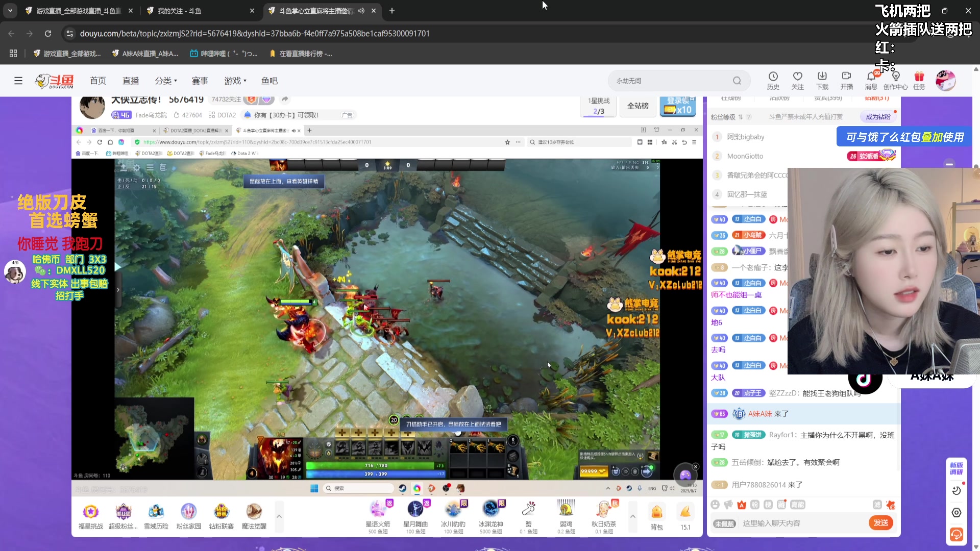Click the 粉 fan badge icon
980x551 pixels.
click(x=755, y=505)
